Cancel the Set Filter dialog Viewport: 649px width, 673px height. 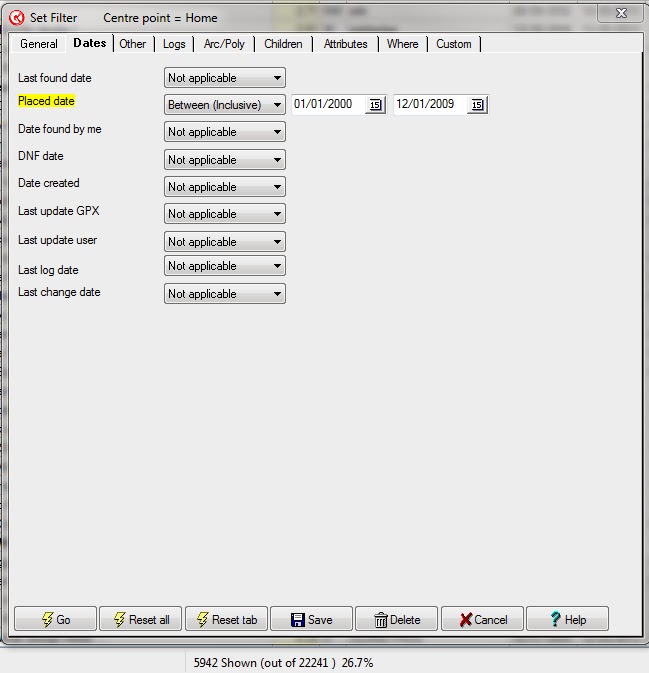click(x=482, y=619)
